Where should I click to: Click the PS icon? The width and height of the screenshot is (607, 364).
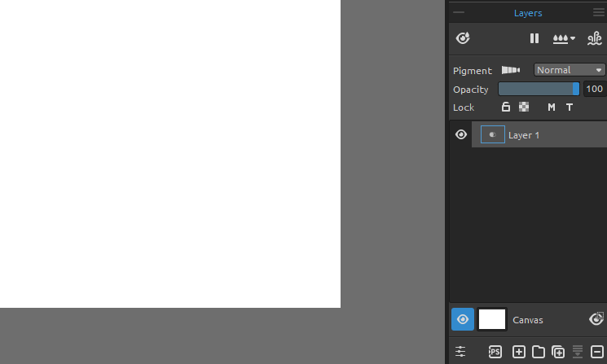pos(495,352)
